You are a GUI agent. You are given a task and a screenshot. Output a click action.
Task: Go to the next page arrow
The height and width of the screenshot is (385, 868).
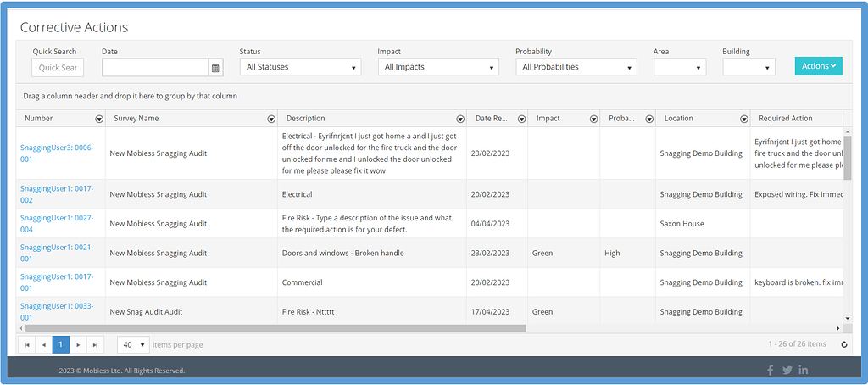pos(78,344)
